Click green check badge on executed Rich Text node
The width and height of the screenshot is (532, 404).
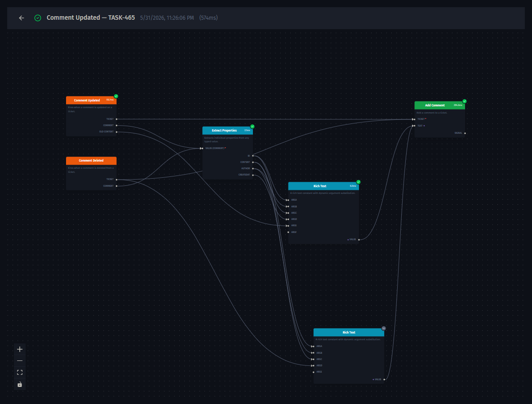click(358, 182)
